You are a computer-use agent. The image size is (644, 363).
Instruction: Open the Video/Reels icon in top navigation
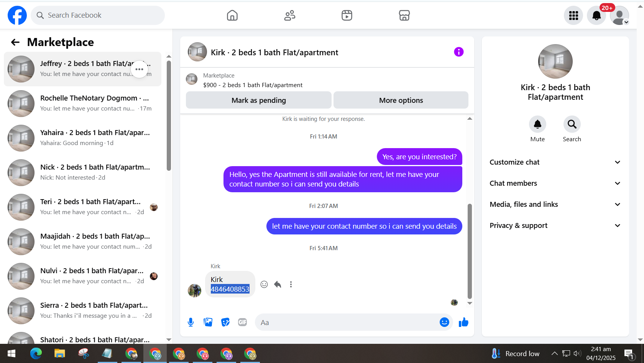click(347, 15)
